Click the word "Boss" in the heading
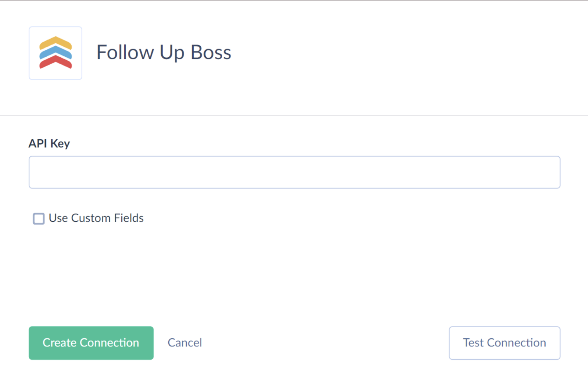 click(211, 52)
